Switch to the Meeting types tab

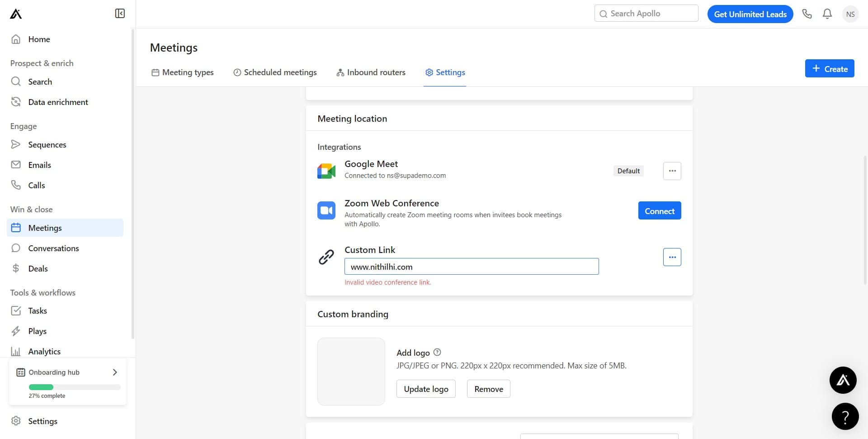click(188, 72)
